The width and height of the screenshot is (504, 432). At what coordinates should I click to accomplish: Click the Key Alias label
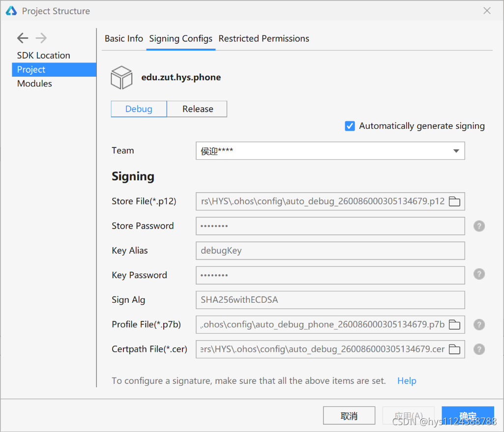click(x=129, y=251)
